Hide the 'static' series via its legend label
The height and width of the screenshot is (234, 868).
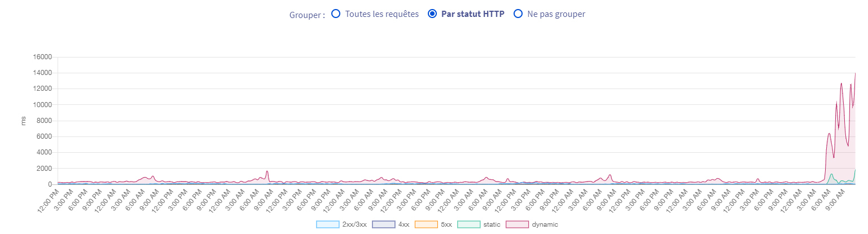tap(491, 224)
